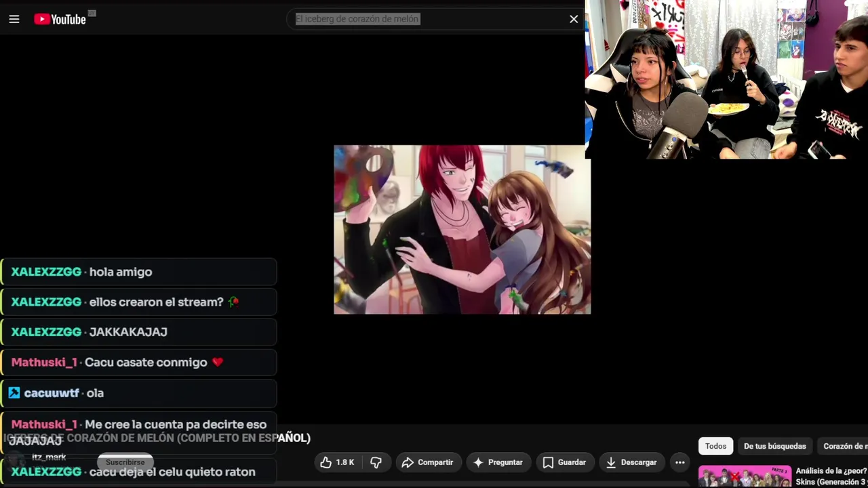
Task: Click 'cacu deja el celu quieto raton' message
Action: (172, 472)
